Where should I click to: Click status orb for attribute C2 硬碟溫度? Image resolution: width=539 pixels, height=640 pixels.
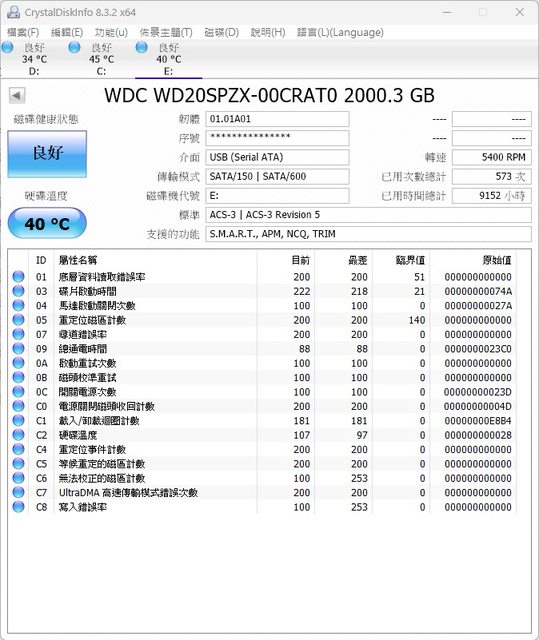click(18, 435)
